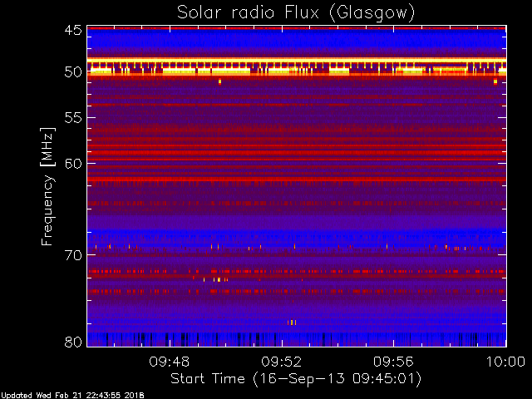Click the 55 frequency tick label
Viewport: 532px width, 399px height.
73,118
